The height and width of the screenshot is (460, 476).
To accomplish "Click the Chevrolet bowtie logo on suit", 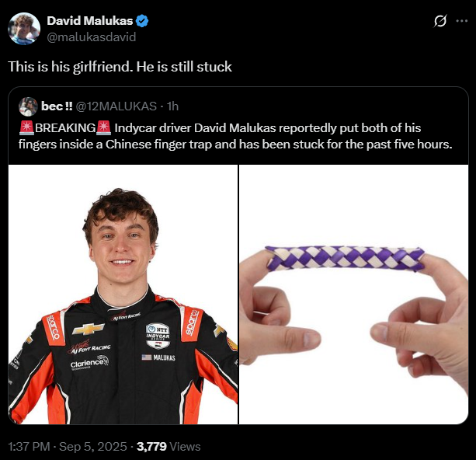I will [88, 329].
